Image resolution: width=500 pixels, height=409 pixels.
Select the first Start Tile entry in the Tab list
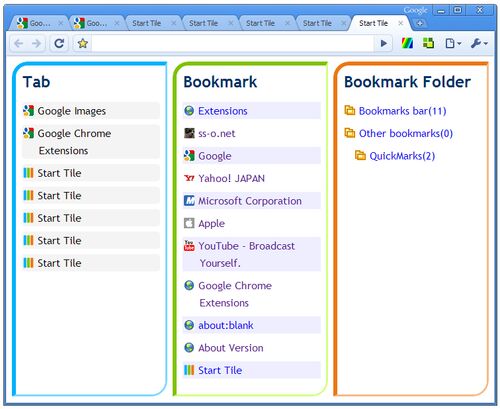point(91,173)
